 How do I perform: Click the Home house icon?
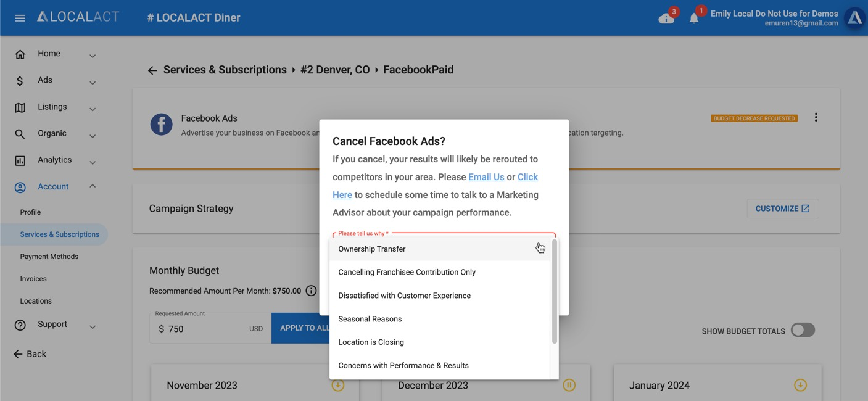(x=20, y=54)
